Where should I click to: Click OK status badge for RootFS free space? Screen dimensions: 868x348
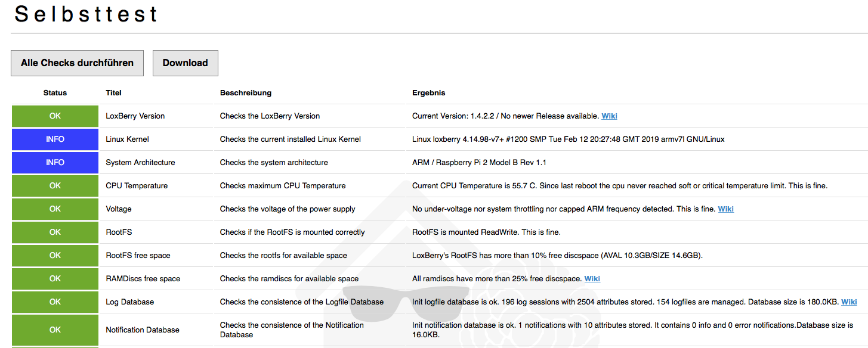55,256
